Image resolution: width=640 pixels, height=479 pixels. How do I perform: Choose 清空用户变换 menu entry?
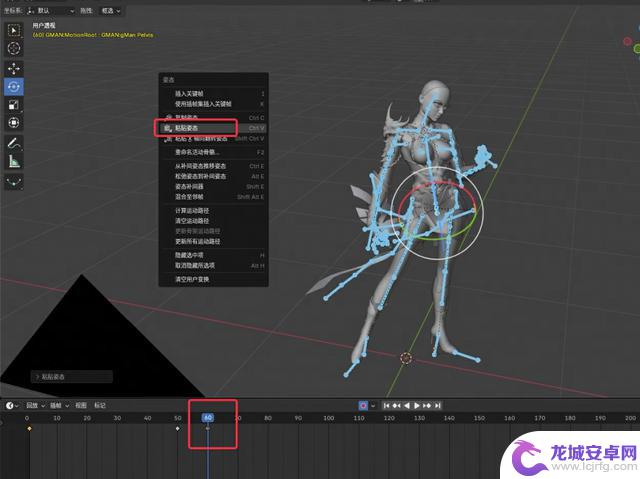click(213, 279)
